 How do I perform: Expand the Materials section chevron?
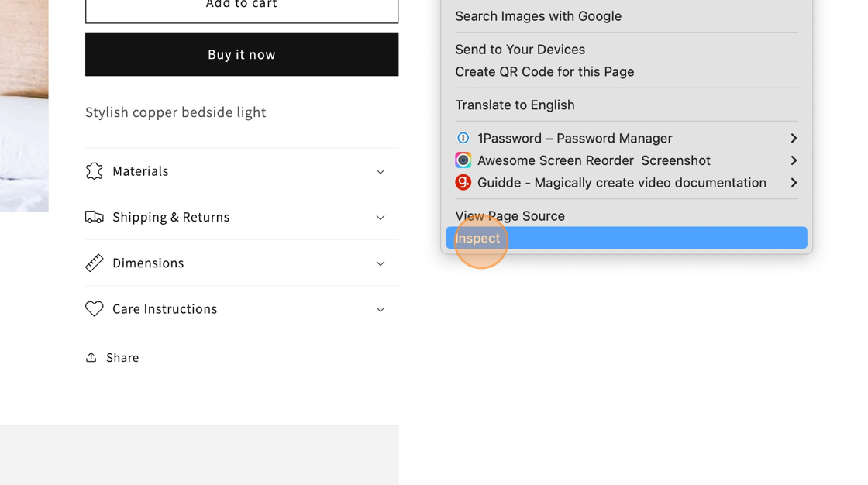[x=381, y=172]
